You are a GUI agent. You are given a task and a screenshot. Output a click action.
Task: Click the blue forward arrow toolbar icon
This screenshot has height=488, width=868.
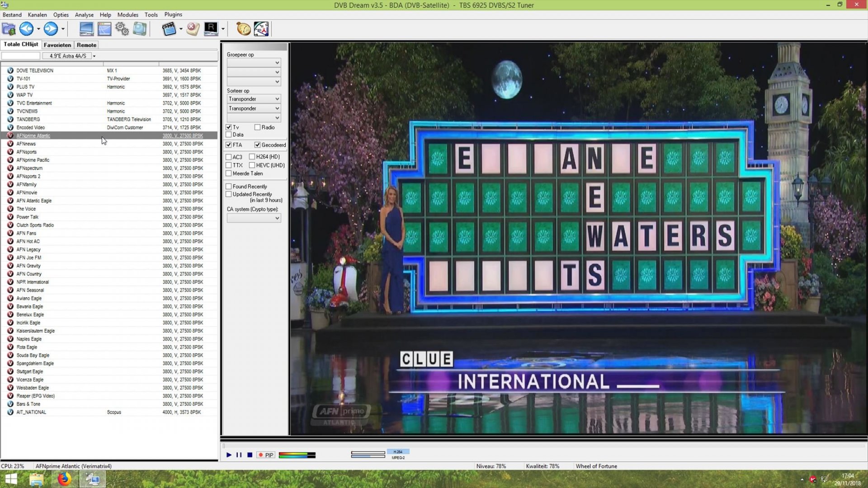pyautogui.click(x=51, y=29)
